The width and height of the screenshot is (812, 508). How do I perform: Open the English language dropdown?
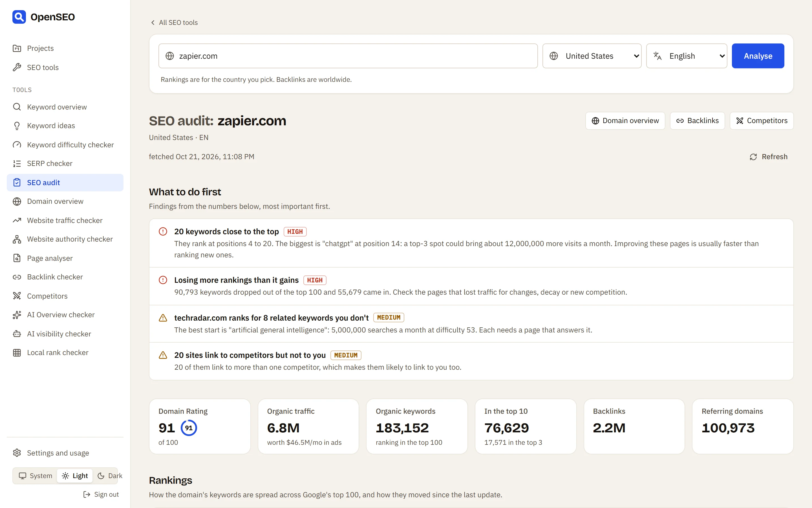pyautogui.click(x=687, y=56)
